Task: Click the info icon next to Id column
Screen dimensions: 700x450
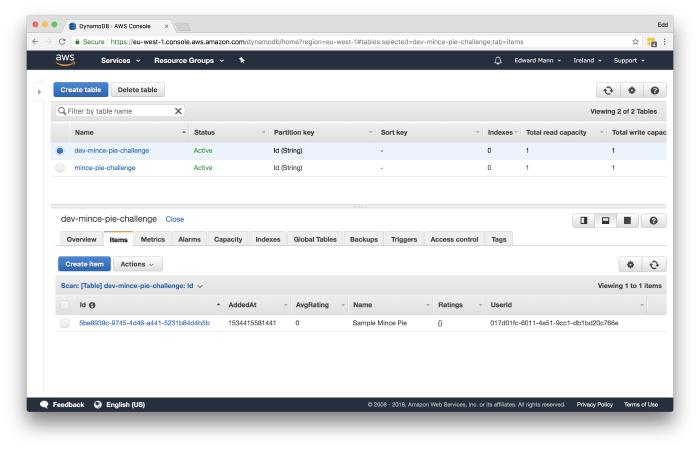Action: click(x=92, y=305)
